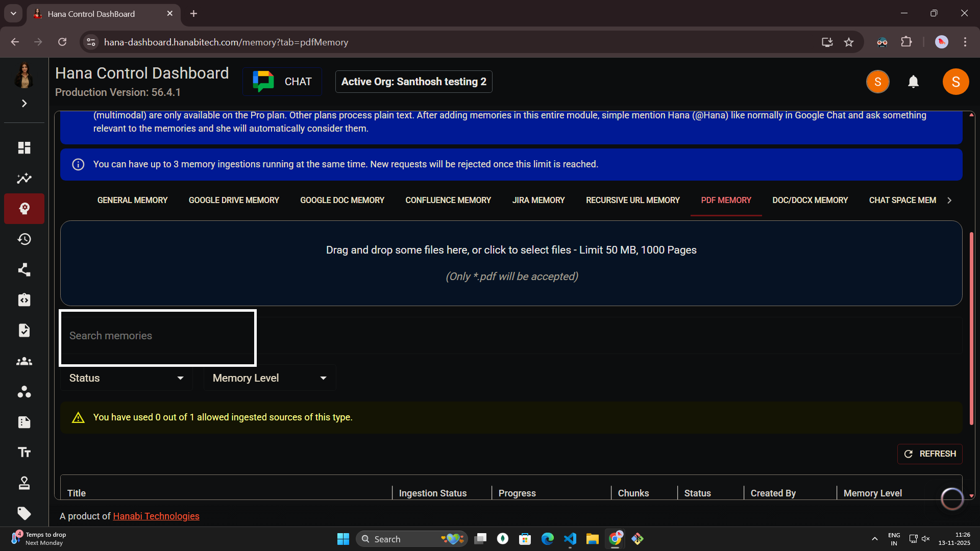The height and width of the screenshot is (551, 980).
Task: Open the Status filter dropdown
Action: point(126,378)
